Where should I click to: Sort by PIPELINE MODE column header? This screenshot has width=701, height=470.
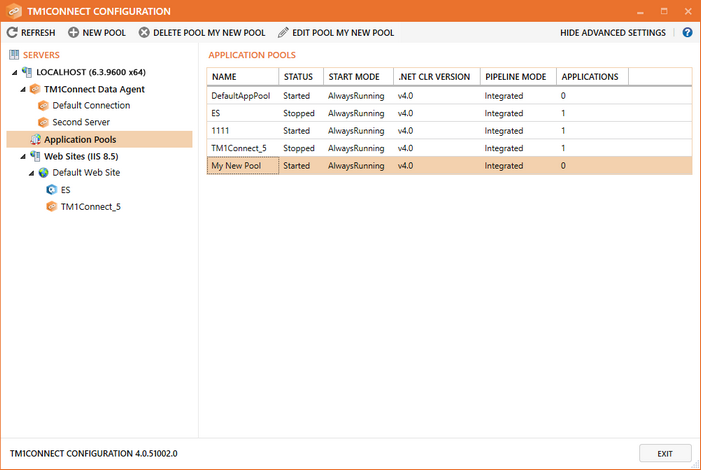[518, 76]
